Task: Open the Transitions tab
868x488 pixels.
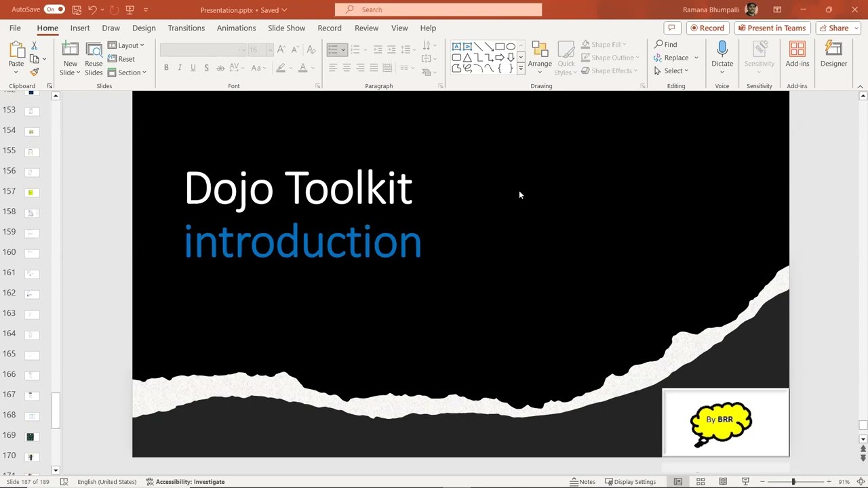Action: tap(186, 28)
